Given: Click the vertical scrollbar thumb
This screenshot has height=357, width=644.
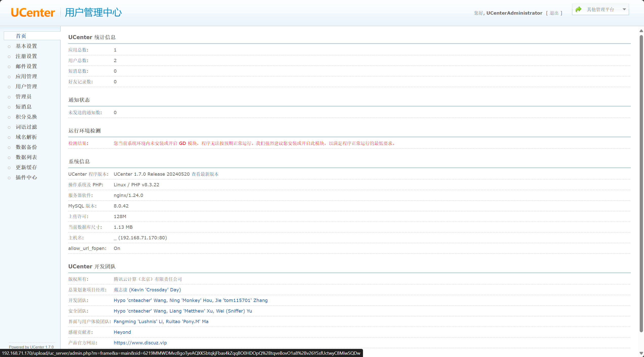Looking at the screenshot, I should [x=641, y=184].
